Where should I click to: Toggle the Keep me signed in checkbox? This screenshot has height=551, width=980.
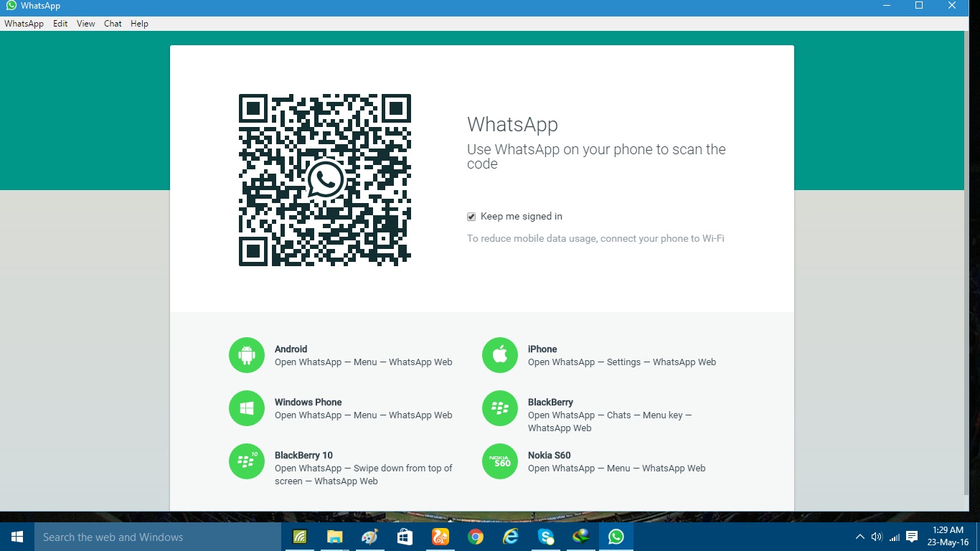coord(471,217)
